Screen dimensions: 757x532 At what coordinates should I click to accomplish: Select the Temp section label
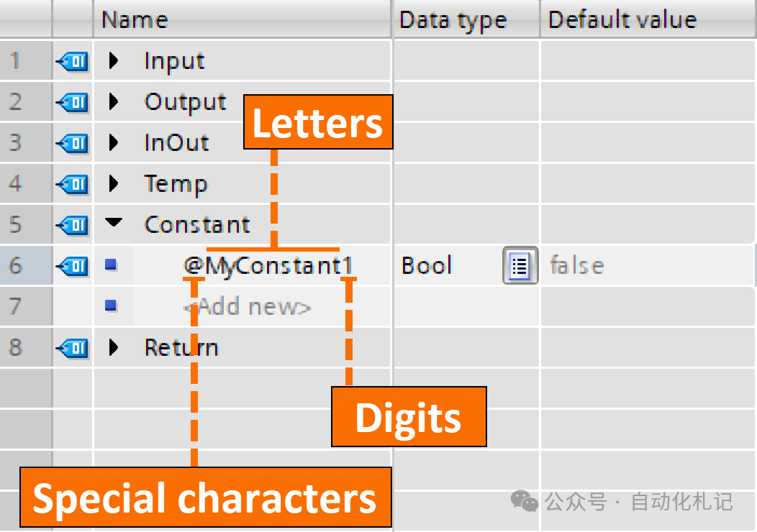(x=176, y=185)
